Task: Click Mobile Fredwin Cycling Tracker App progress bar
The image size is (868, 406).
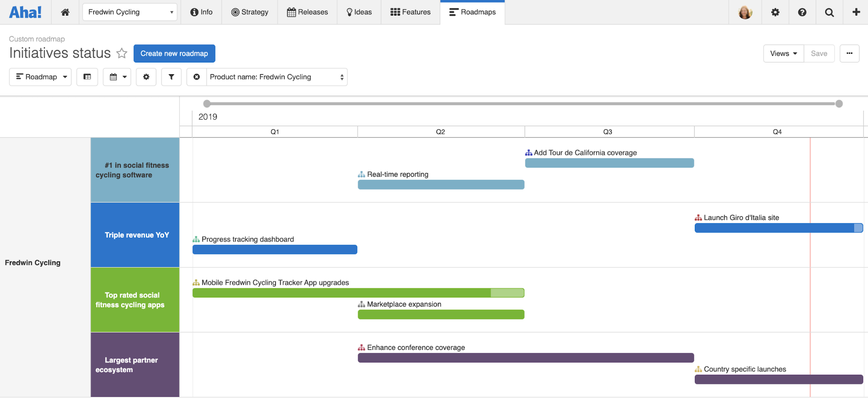Action: point(358,293)
